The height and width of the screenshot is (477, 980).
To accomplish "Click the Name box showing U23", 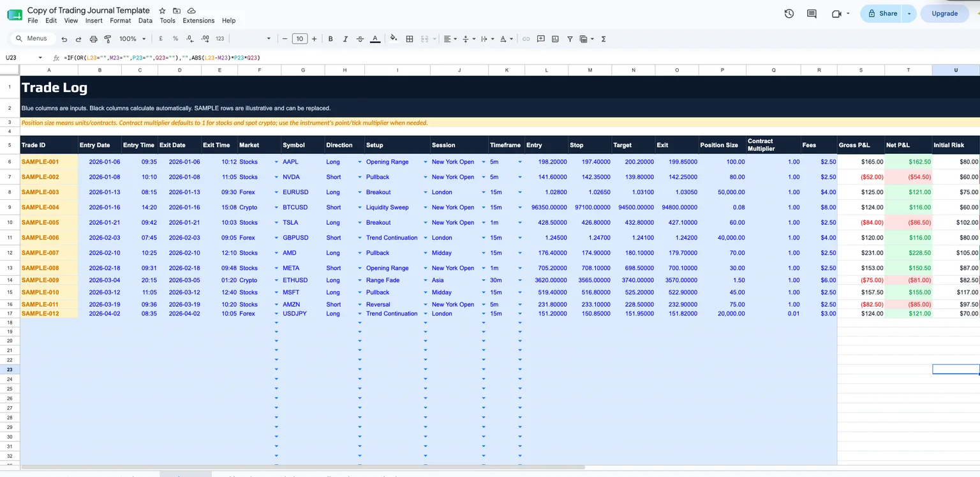I will (24, 57).
